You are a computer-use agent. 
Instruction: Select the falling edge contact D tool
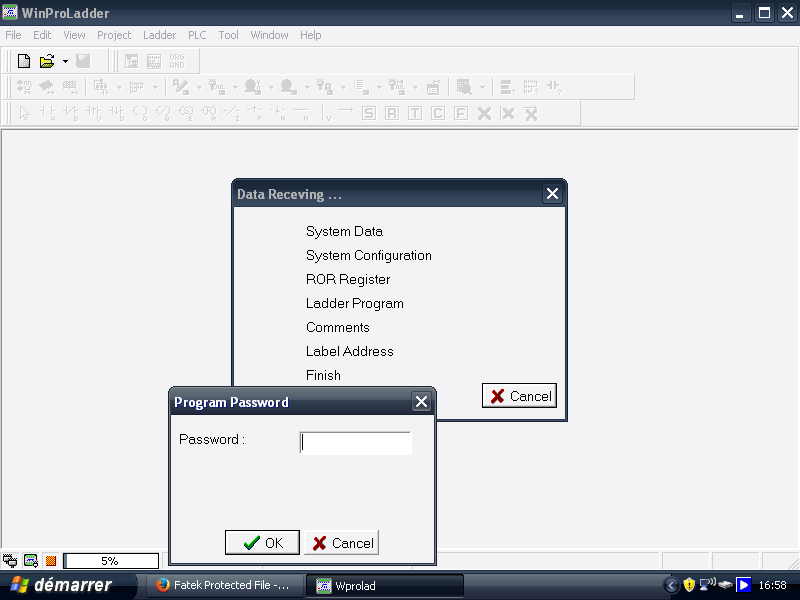tap(117, 113)
